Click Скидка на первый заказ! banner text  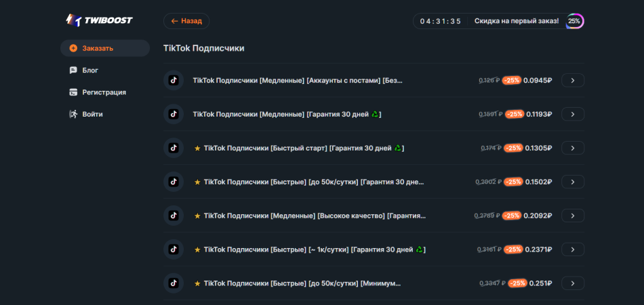coord(517,21)
